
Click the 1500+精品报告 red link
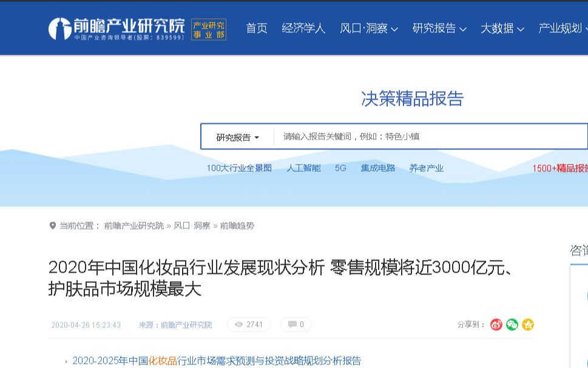pos(560,168)
